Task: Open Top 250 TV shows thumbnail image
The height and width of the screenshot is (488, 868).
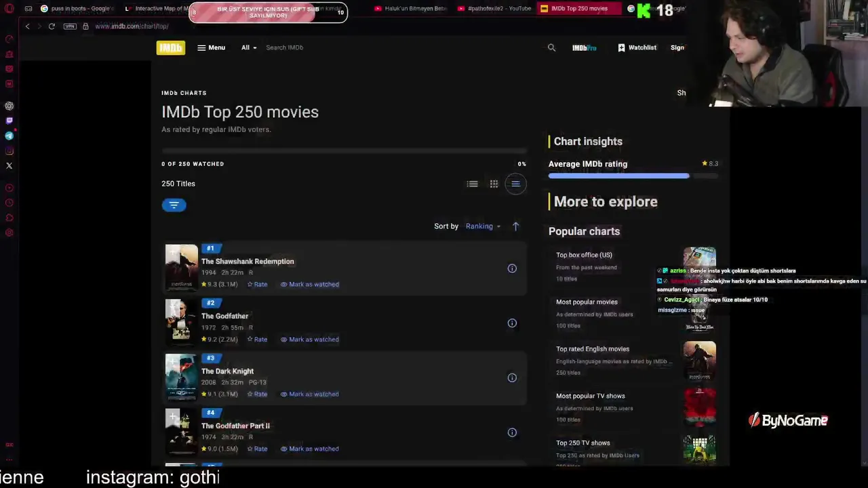Action: click(x=699, y=450)
